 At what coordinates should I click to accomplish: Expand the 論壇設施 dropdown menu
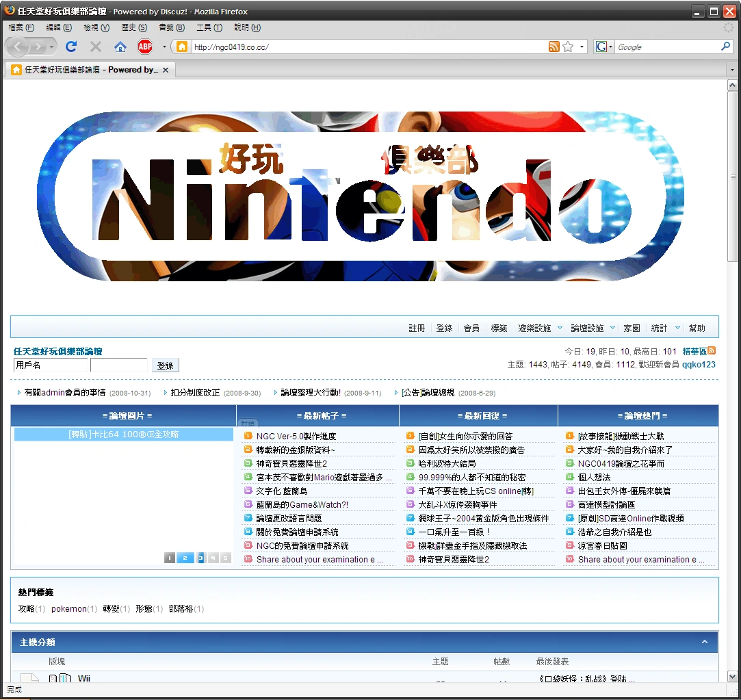613,328
